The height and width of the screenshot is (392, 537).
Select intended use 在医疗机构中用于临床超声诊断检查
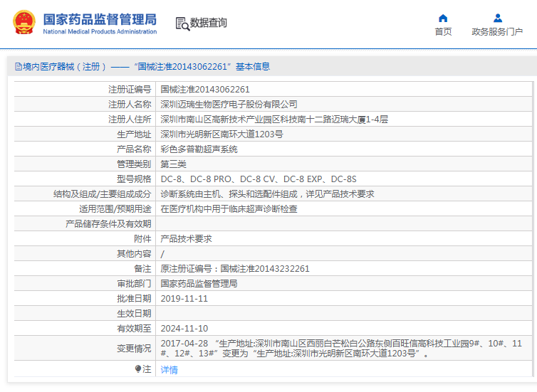pyautogui.click(x=229, y=209)
